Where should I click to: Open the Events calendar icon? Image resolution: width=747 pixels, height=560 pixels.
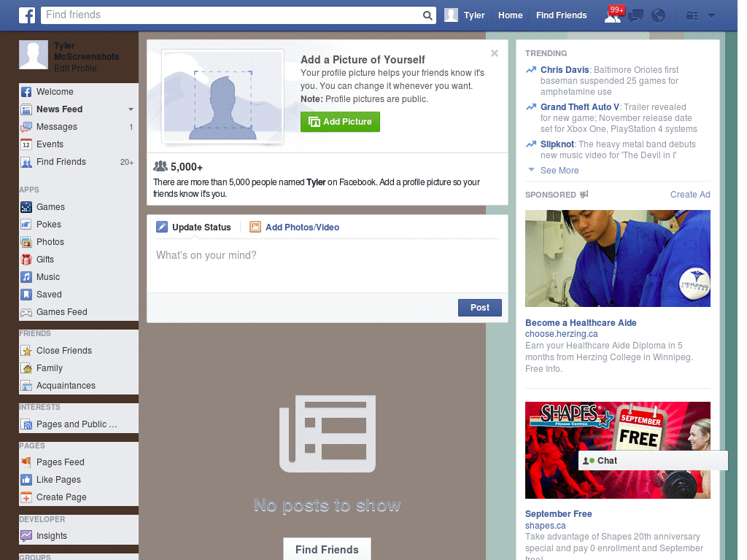26,145
